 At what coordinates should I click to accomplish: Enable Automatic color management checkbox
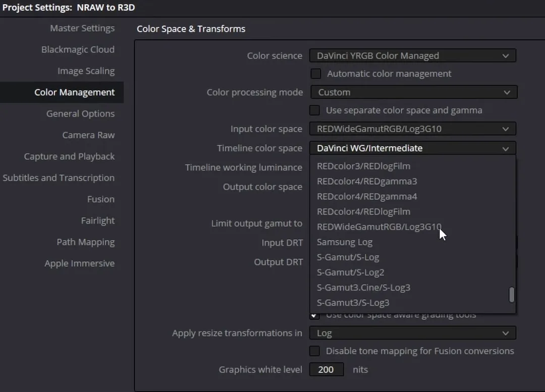coord(315,74)
